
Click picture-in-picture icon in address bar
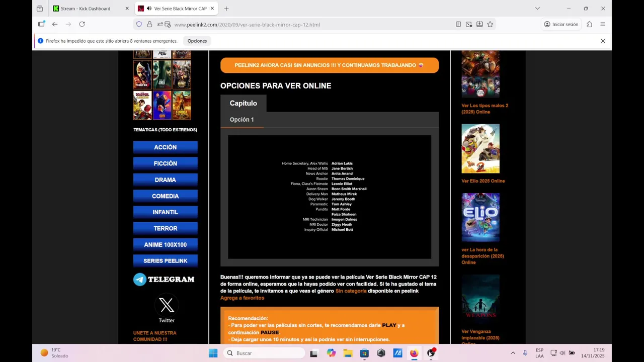pos(469,24)
